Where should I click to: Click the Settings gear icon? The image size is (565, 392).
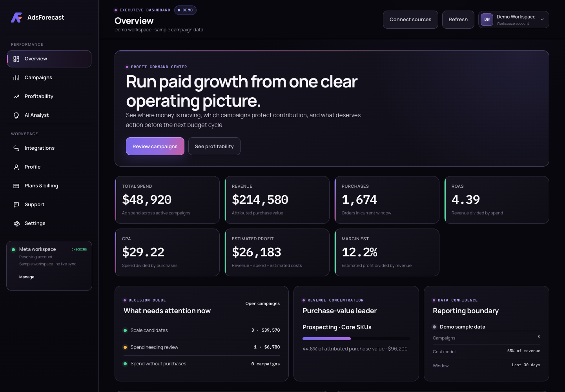[x=16, y=223]
